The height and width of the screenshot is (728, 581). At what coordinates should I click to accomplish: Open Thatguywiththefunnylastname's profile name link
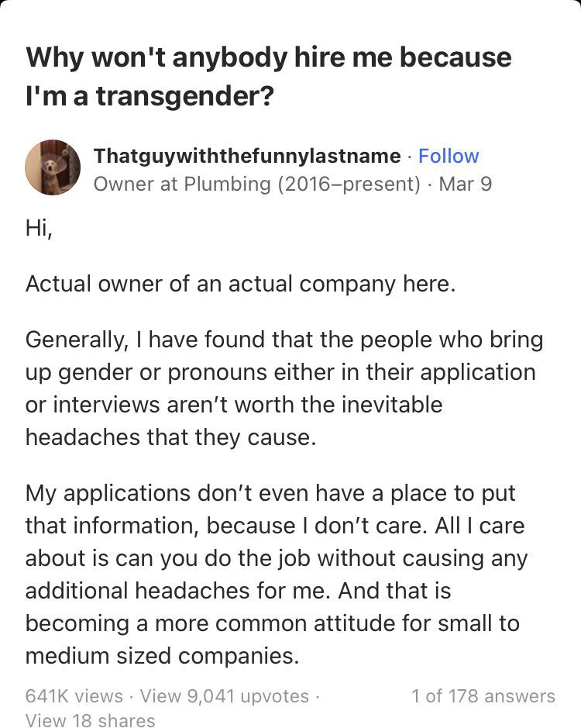[x=246, y=156]
